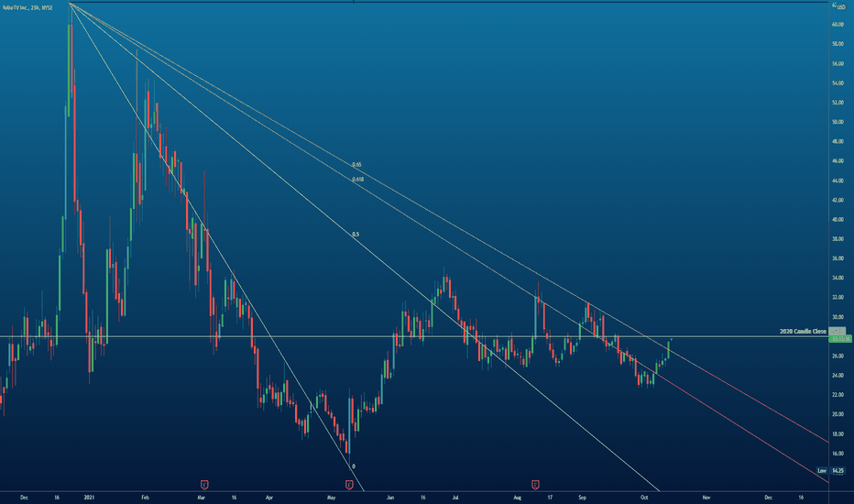This screenshot has height=504, width=854.
Task: Click the Nov label on time axis
Action: tap(706, 498)
